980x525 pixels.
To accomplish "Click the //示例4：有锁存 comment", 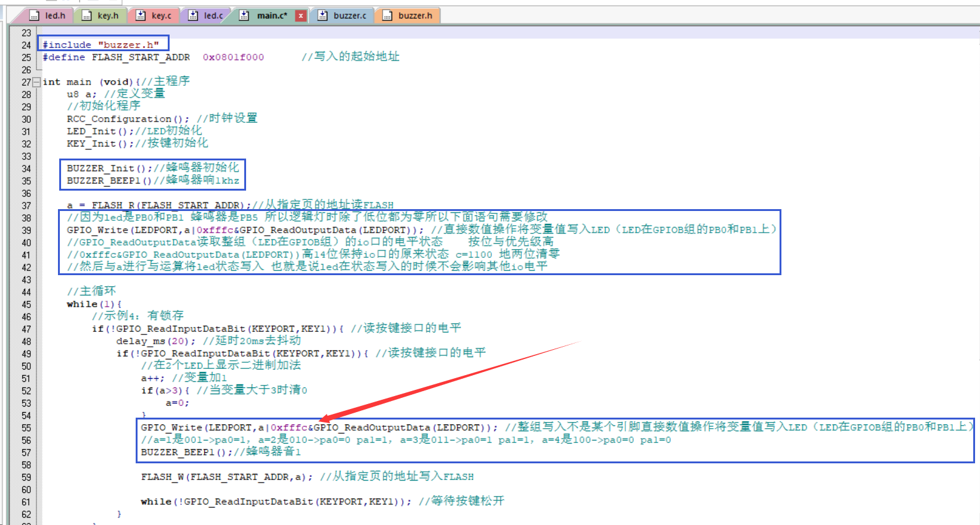I will [x=138, y=316].
